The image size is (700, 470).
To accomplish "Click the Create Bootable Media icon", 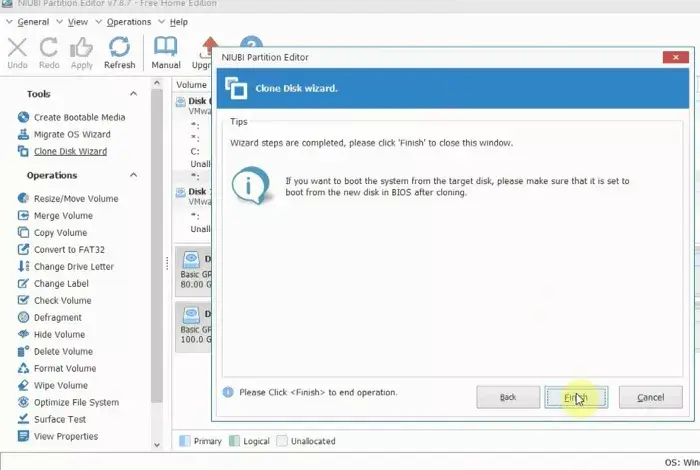I will tap(25, 117).
